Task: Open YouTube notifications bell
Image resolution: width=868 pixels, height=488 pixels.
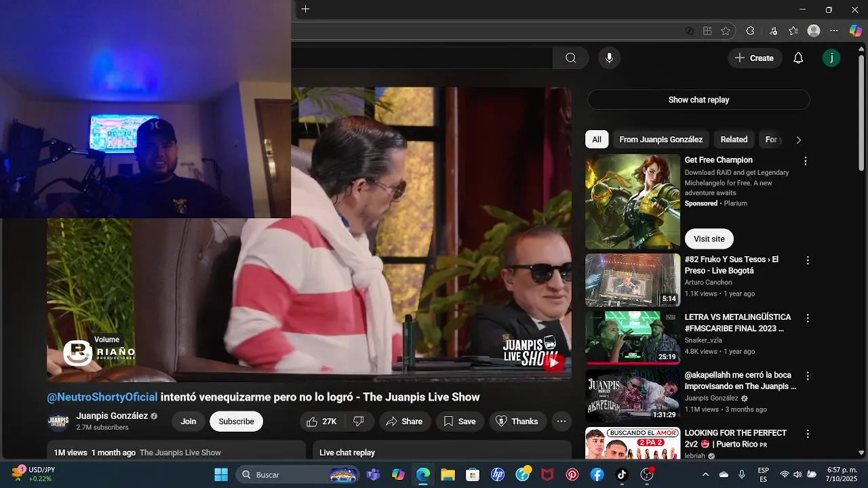Action: (798, 58)
